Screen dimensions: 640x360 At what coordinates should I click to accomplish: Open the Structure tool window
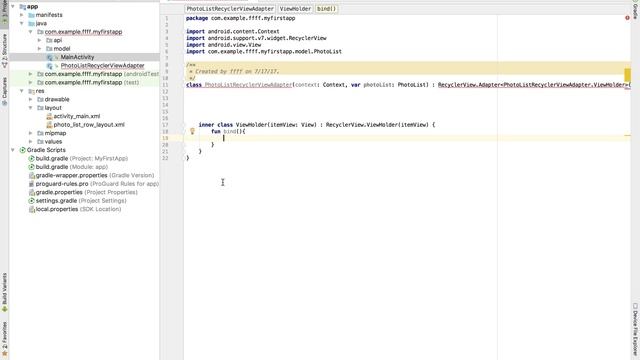coord(4,50)
